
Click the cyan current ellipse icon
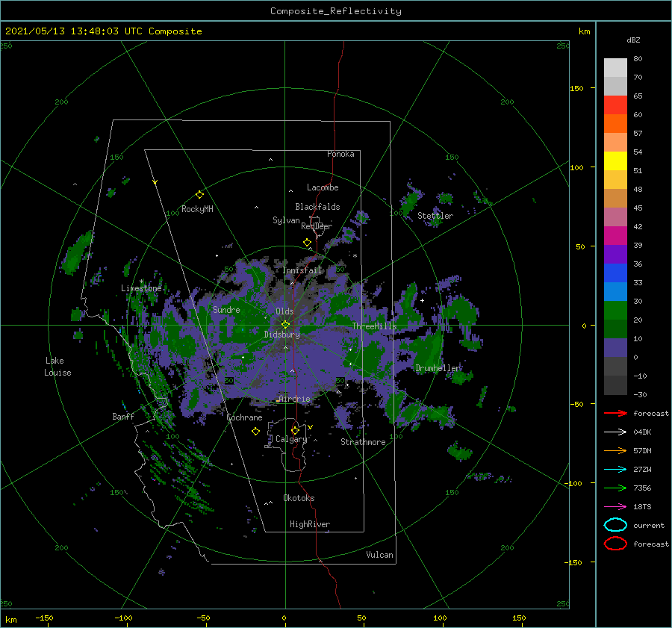coord(615,525)
